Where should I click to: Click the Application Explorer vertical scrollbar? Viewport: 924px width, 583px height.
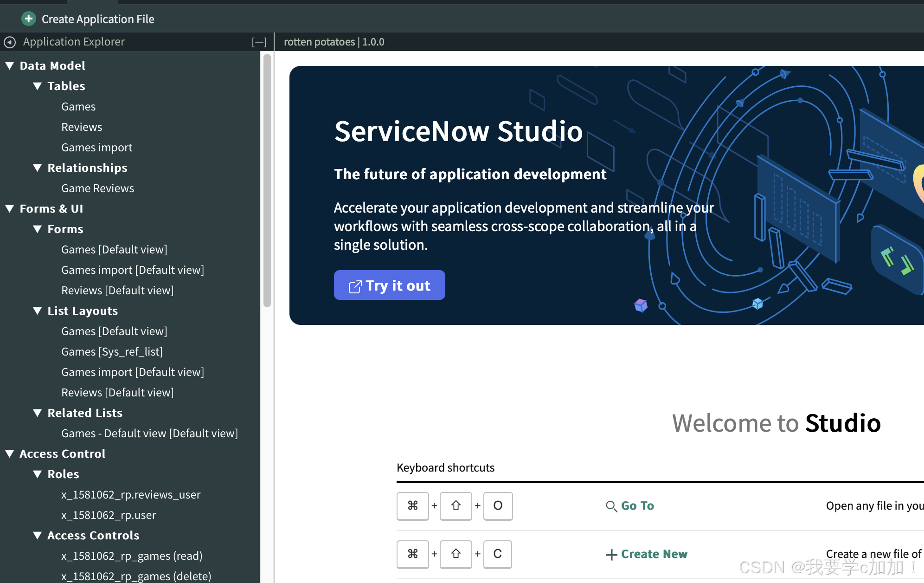267,181
